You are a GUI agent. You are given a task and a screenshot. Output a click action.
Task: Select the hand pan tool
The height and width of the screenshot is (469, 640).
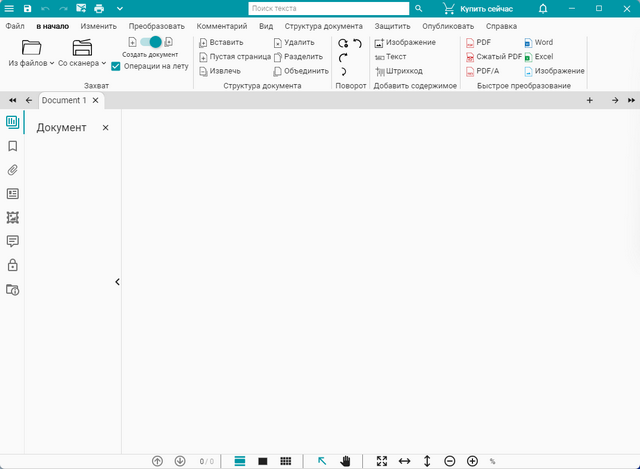[346, 461]
